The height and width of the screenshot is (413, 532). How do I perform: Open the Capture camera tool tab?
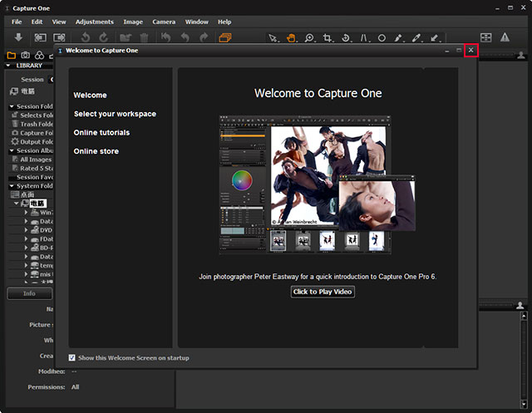pyautogui.click(x=26, y=56)
